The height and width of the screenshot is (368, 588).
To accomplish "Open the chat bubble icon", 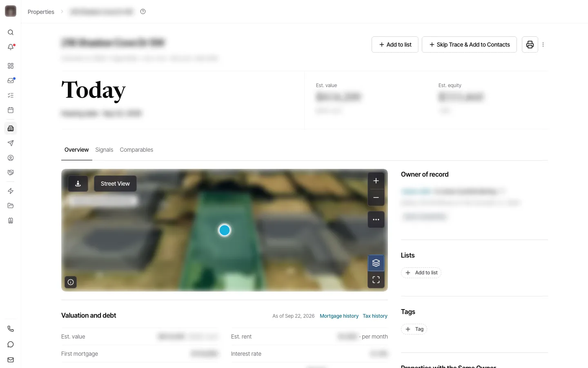I will point(11,344).
